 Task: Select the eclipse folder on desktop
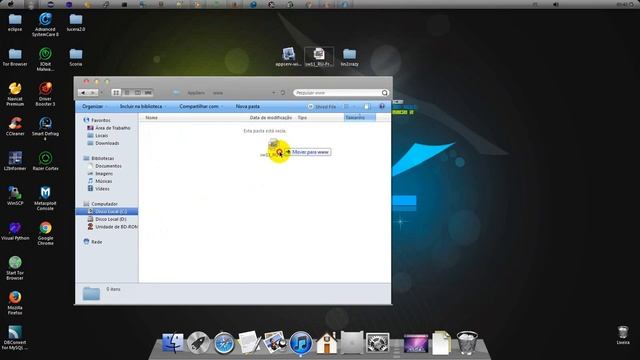tap(15, 23)
